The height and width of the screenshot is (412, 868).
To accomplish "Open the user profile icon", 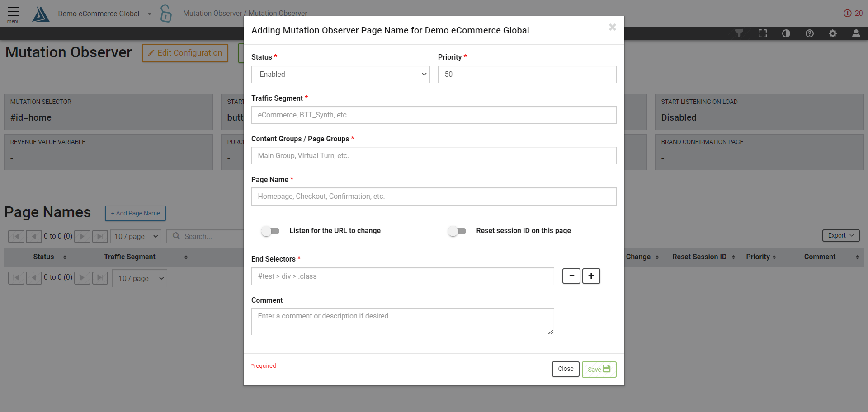I will pos(856,33).
